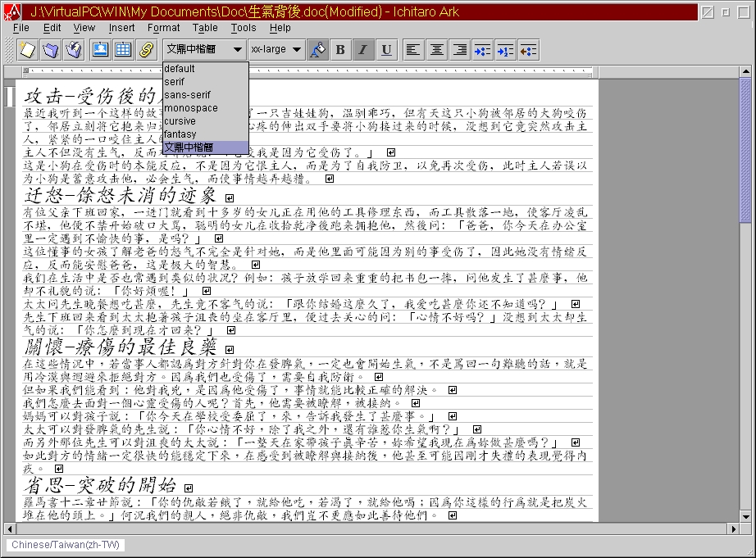
Task: Insert a hyperlink with the chain icon
Action: 146,50
